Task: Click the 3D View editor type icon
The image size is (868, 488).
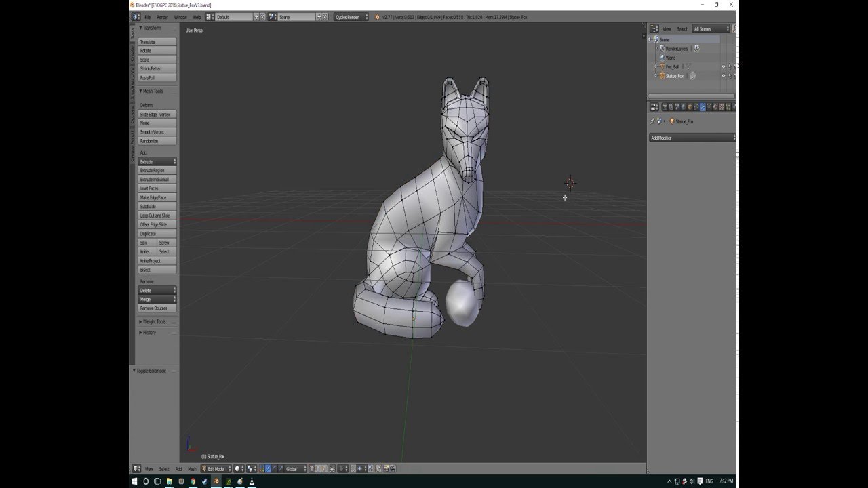Action: tap(137, 469)
